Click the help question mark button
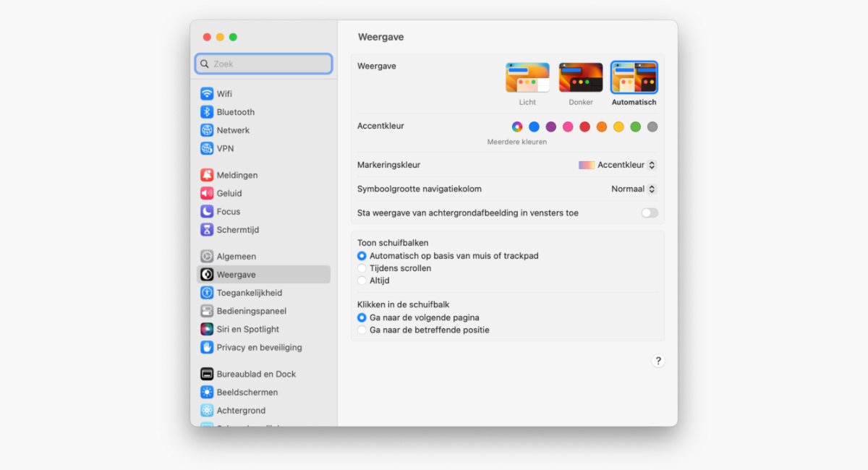 coord(658,360)
